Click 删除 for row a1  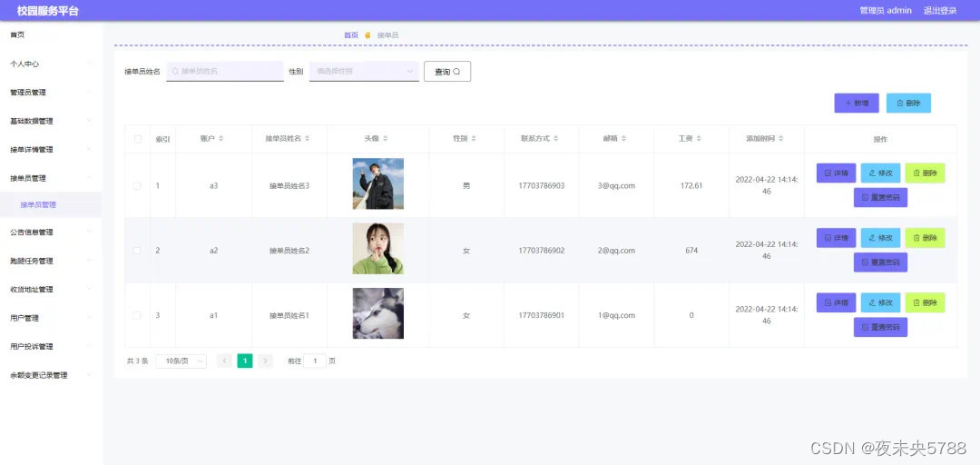coord(925,303)
